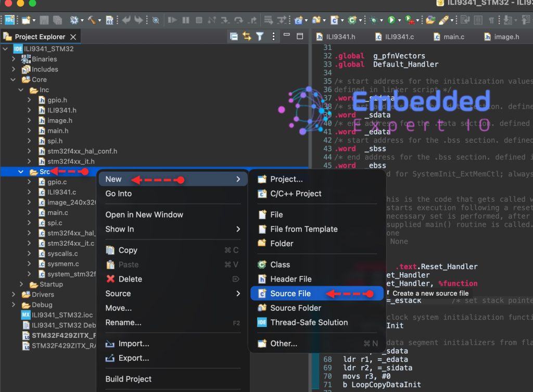Click Collapse All in Project Explorer

(x=234, y=36)
